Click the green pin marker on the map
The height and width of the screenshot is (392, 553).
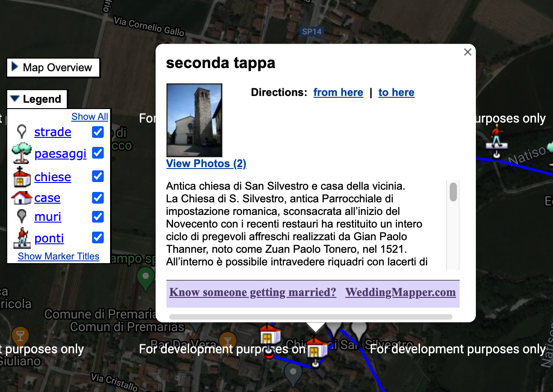pos(146,278)
